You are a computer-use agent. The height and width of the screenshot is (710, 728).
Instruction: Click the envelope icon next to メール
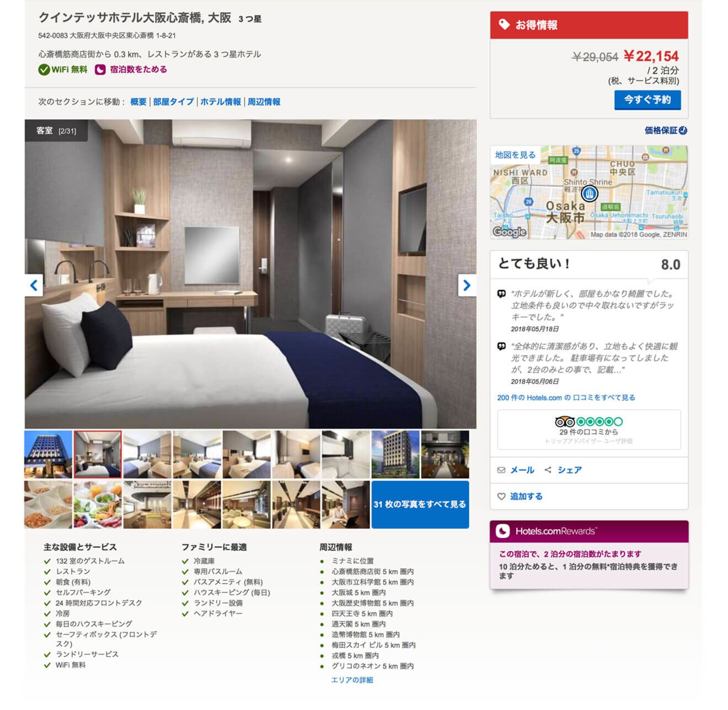pyautogui.click(x=501, y=470)
